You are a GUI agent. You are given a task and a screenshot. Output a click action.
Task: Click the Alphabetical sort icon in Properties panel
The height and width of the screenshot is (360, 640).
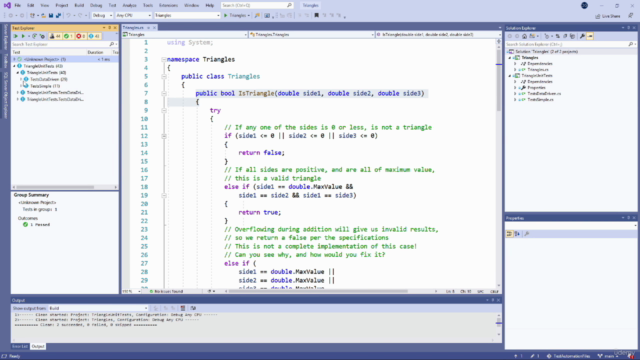[x=517, y=234]
